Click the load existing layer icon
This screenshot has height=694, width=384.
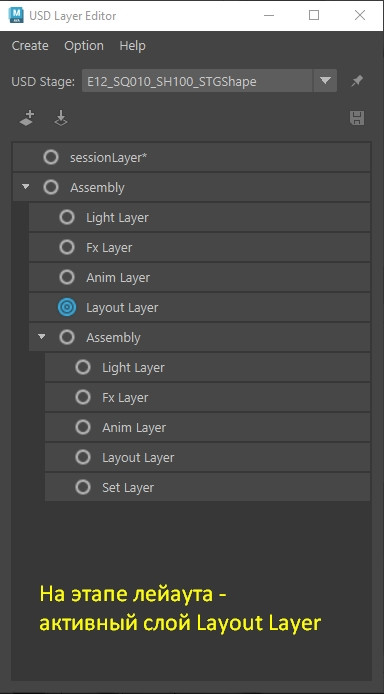[61, 118]
